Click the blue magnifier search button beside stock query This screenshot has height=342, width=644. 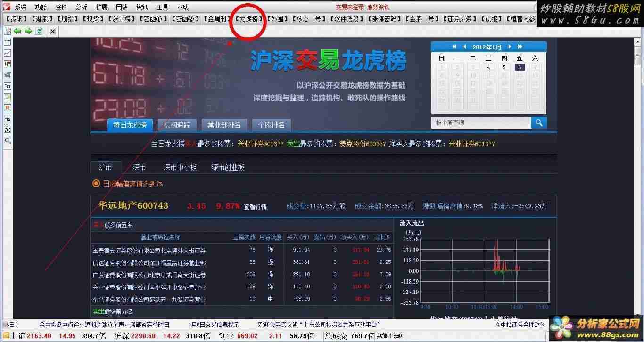538,122
